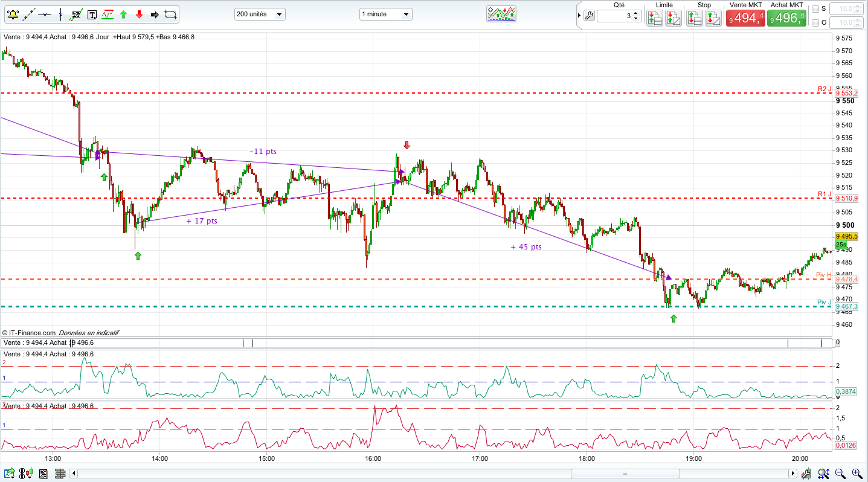The height and width of the screenshot is (482, 868).
Task: Increase quantity with stepper up arrow
Action: [636, 14]
